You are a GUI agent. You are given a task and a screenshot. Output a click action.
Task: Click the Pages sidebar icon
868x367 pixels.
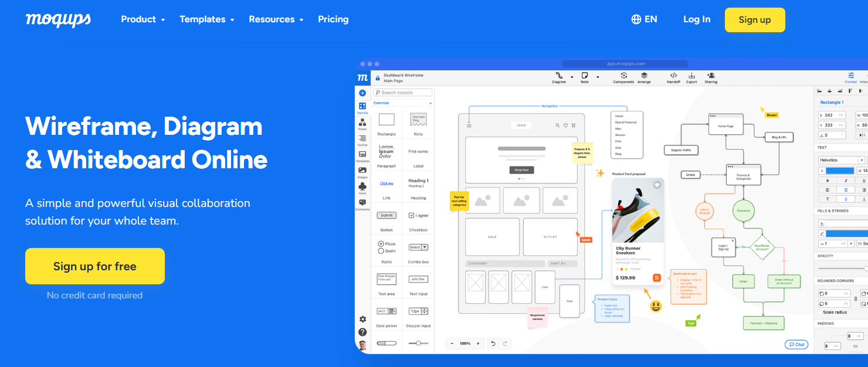362,123
